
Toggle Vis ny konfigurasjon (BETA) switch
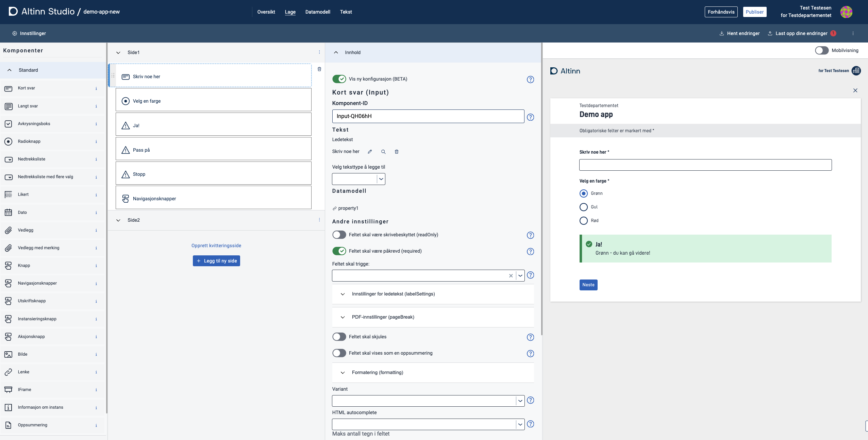(x=339, y=79)
